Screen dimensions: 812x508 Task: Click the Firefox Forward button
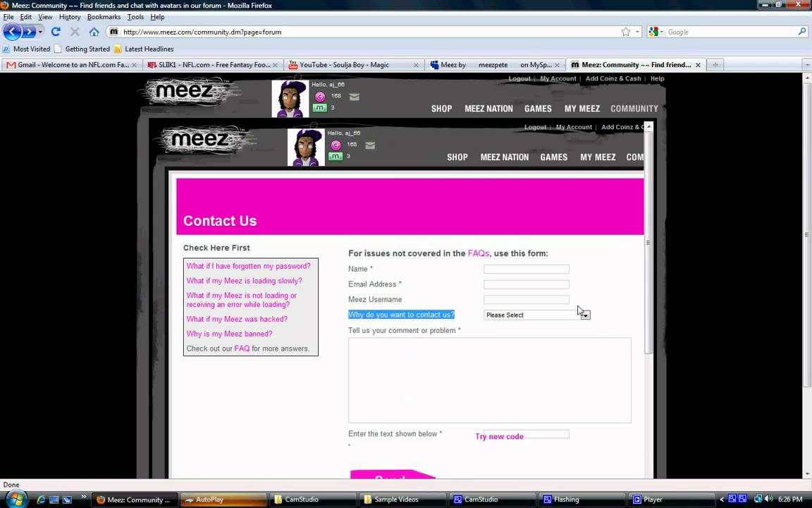pos(28,32)
